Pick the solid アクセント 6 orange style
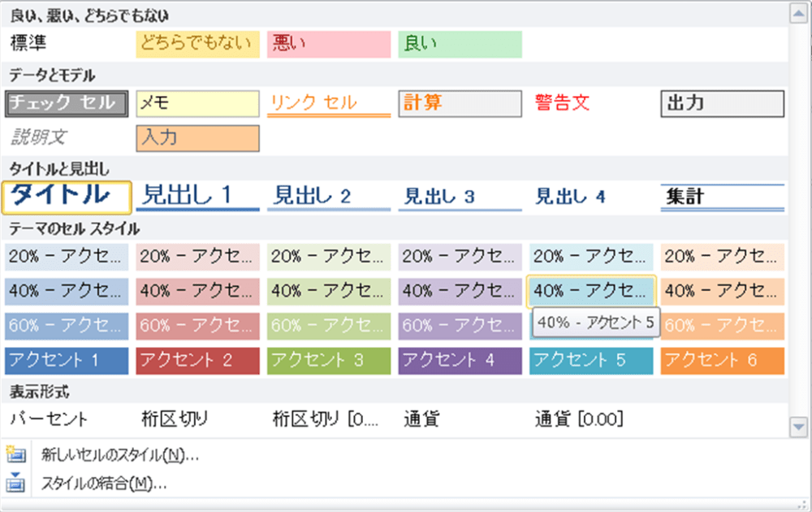812x512 pixels. pyautogui.click(x=722, y=361)
